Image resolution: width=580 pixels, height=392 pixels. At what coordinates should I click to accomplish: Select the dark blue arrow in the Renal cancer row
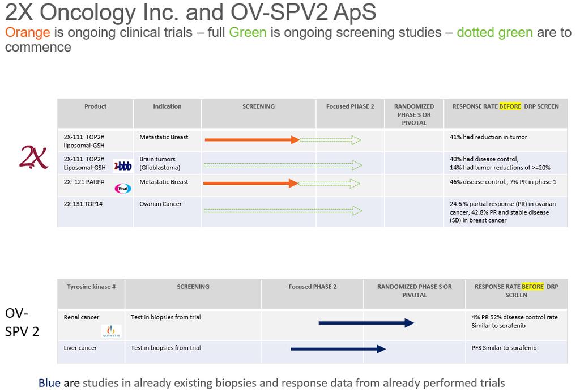(x=366, y=323)
